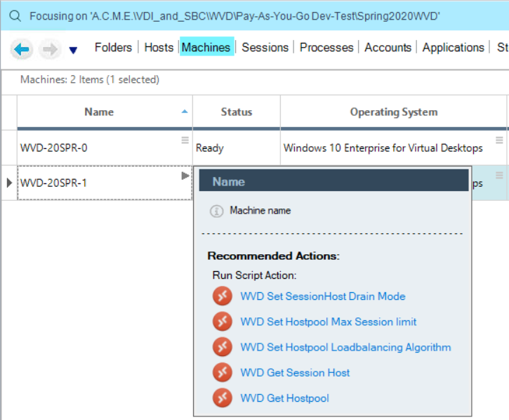Click the grey forward arrow button

(x=50, y=49)
